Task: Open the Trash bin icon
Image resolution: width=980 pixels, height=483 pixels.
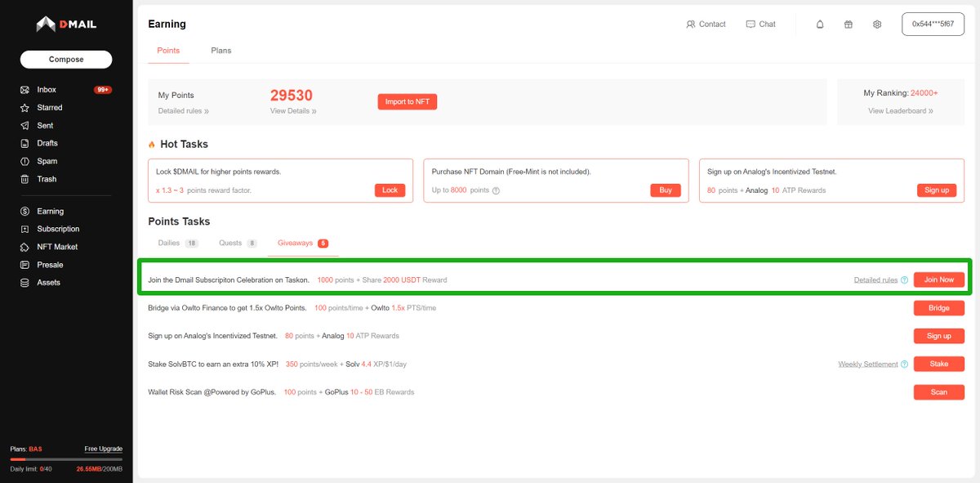Action: point(25,179)
